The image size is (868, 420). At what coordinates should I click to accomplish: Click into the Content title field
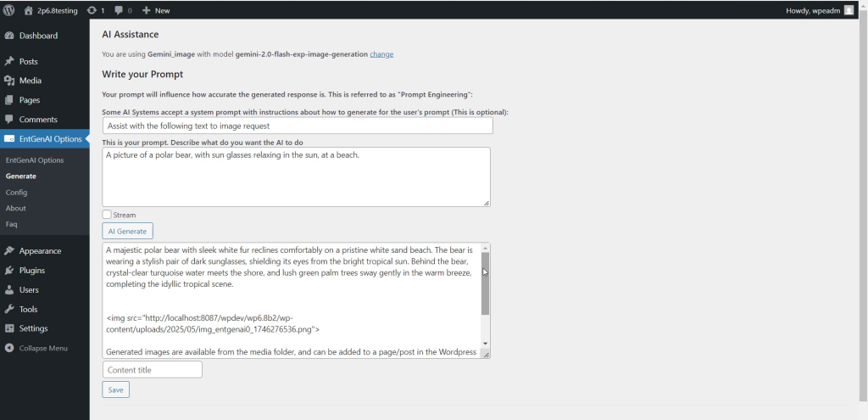click(x=153, y=370)
